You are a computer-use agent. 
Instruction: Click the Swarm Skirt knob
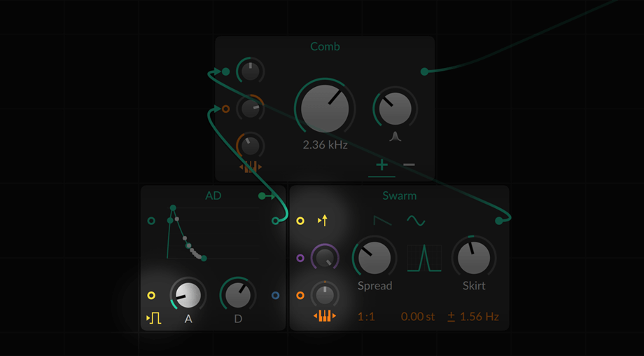pyautogui.click(x=474, y=258)
